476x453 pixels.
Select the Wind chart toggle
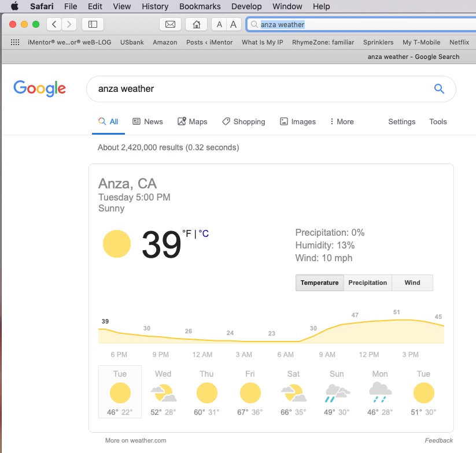[x=412, y=283]
